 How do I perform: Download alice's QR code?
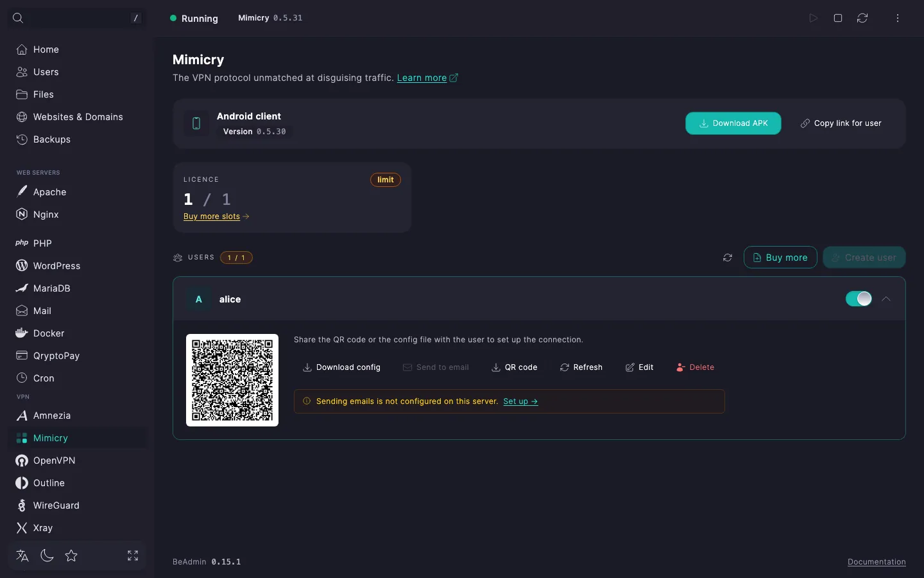click(515, 367)
